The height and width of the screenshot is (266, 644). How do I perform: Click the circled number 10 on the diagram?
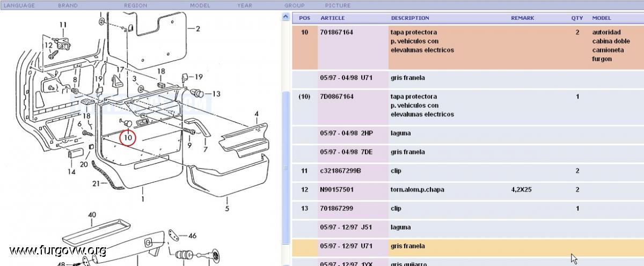128,138
